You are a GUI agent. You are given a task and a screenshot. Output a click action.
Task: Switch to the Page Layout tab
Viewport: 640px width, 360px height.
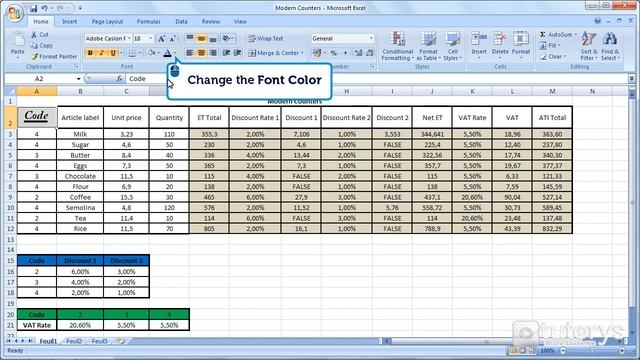(x=107, y=22)
